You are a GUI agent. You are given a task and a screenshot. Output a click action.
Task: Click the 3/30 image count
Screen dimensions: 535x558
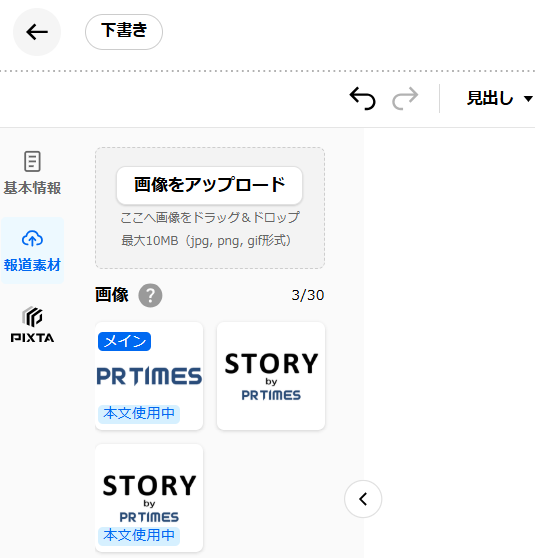(308, 295)
